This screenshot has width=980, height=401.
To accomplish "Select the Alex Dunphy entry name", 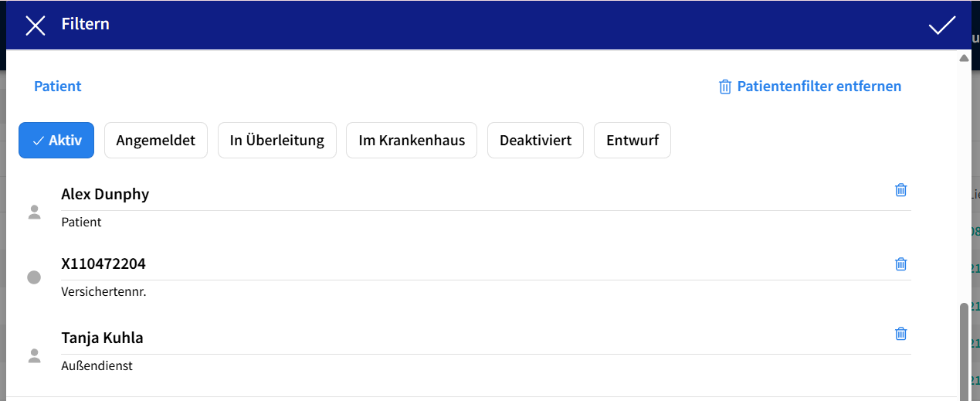I will 105,195.
